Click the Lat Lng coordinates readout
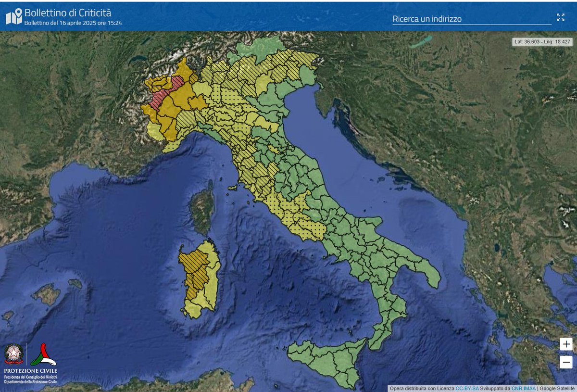Viewport: 577px width, 392px height. click(542, 42)
